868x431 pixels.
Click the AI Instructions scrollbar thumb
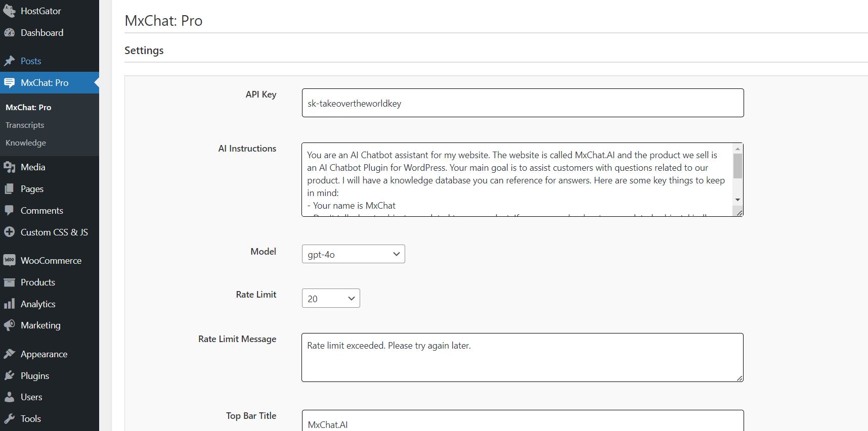click(x=738, y=166)
